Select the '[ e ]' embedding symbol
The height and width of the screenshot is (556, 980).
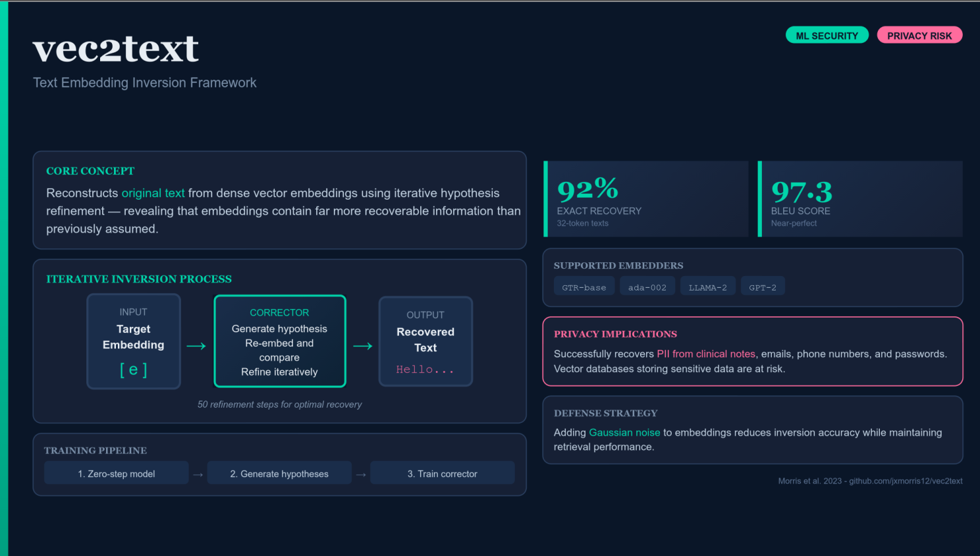[134, 370]
